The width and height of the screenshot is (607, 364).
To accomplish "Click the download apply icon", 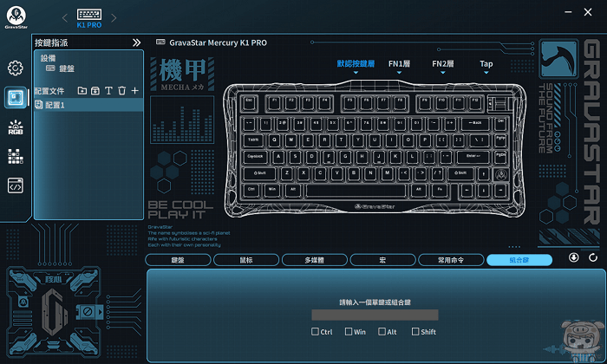I will click(573, 257).
